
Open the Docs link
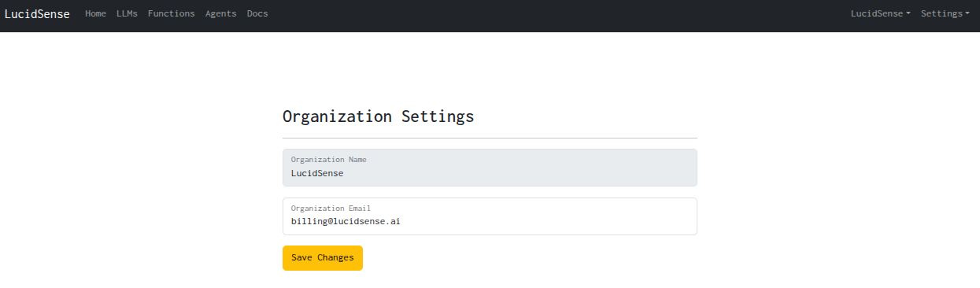tap(257, 13)
